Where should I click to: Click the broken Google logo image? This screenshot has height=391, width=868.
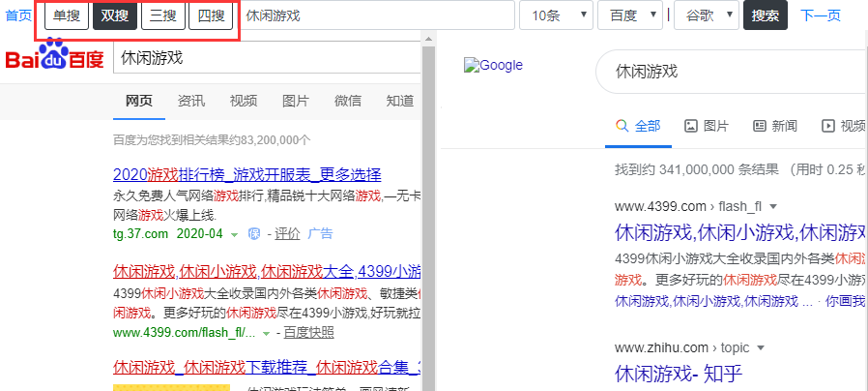coord(493,66)
